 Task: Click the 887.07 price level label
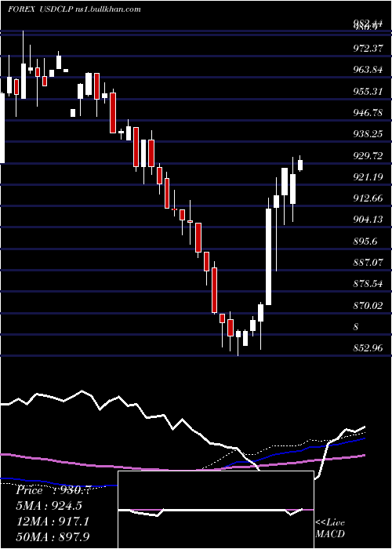[368, 262]
